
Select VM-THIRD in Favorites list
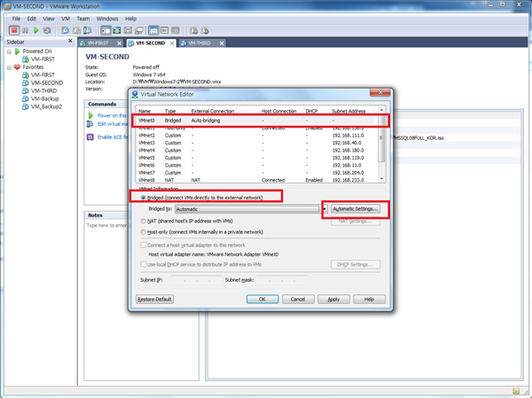43,90
